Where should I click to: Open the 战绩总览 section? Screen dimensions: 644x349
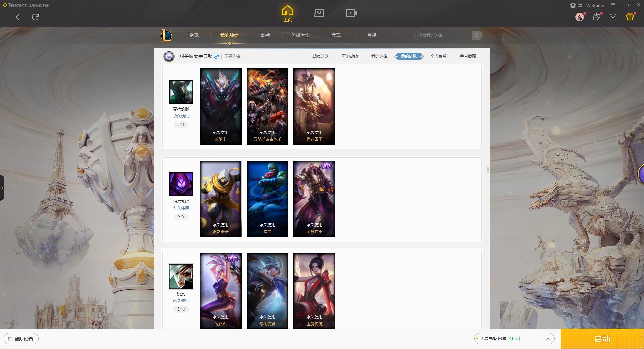tap(320, 56)
